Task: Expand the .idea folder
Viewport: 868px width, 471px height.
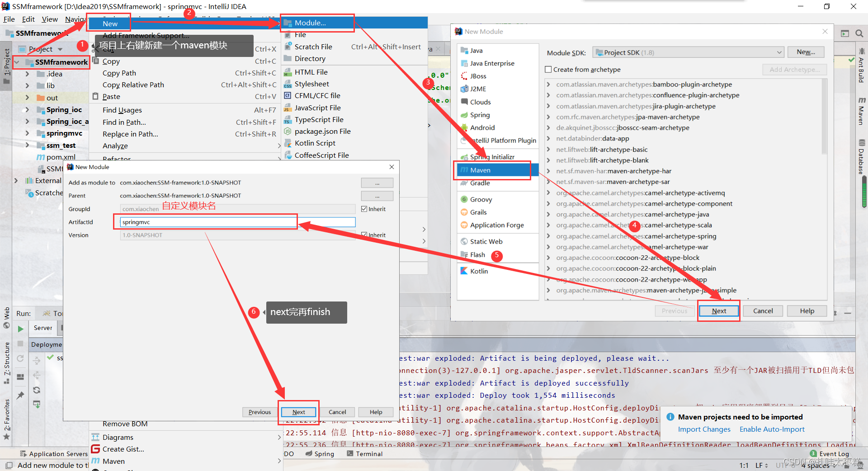Action: (27, 74)
